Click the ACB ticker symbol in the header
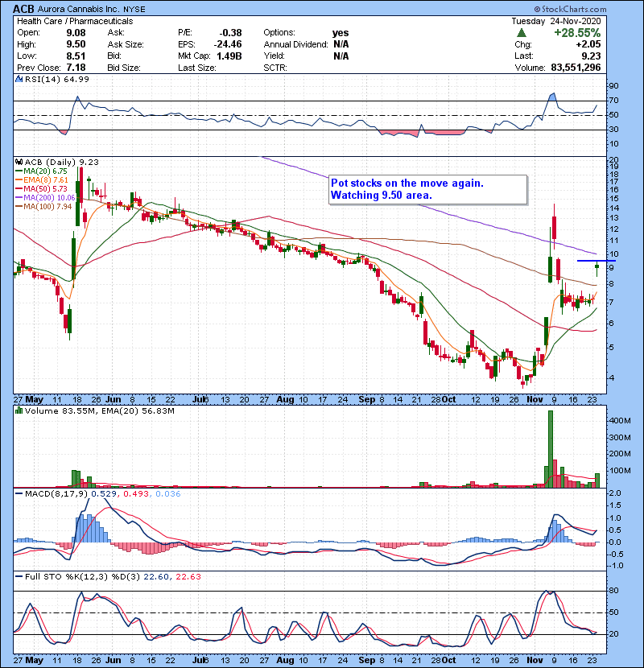This screenshot has width=644, height=668. click(24, 9)
